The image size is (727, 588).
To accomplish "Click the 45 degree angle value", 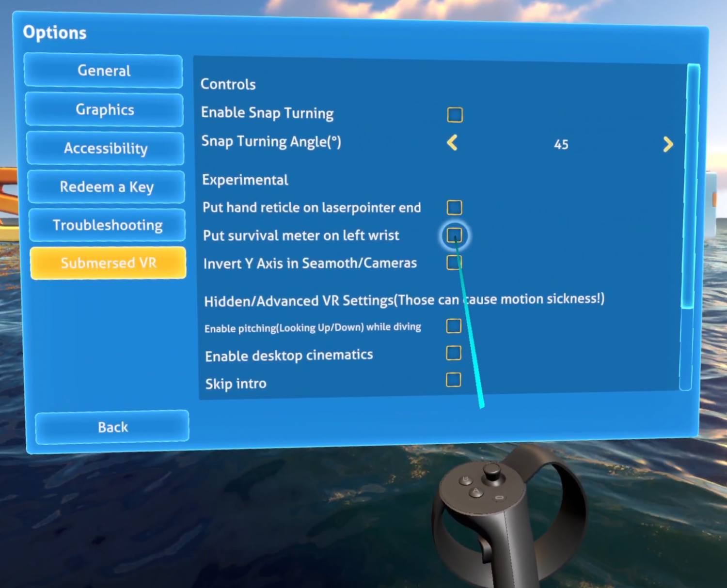I will click(560, 144).
